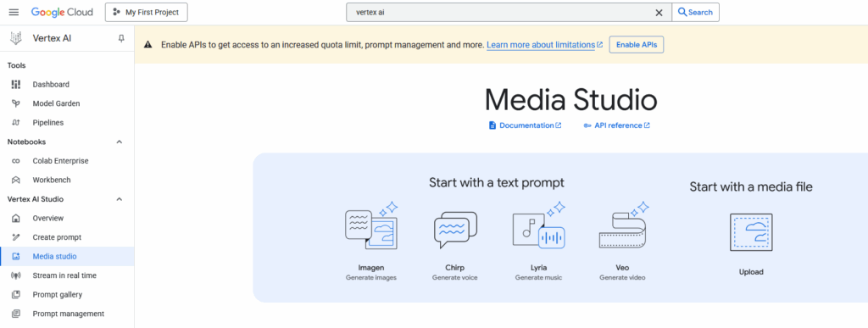Image resolution: width=868 pixels, height=328 pixels.
Task: Click the Vertex AI product icon
Action: [16, 38]
